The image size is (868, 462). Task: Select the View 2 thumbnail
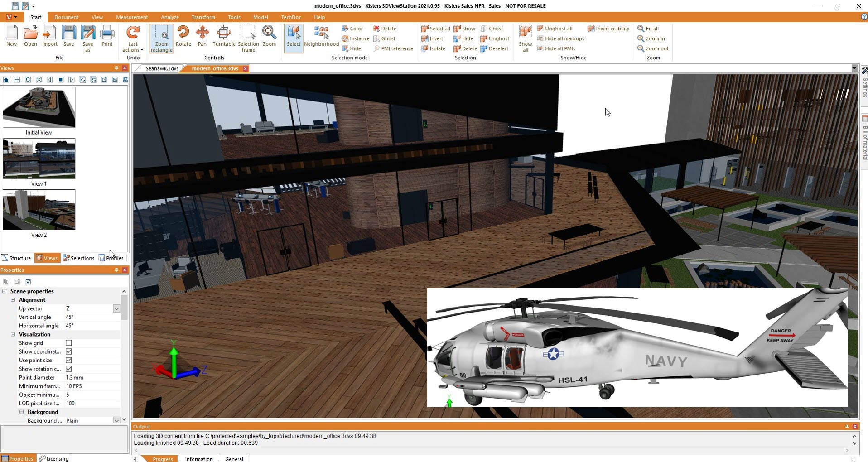[x=39, y=210]
